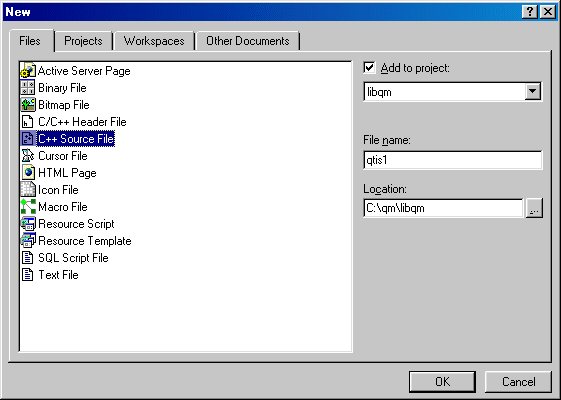Image resolution: width=561 pixels, height=400 pixels.
Task: Click into the File name field
Action: click(452, 160)
